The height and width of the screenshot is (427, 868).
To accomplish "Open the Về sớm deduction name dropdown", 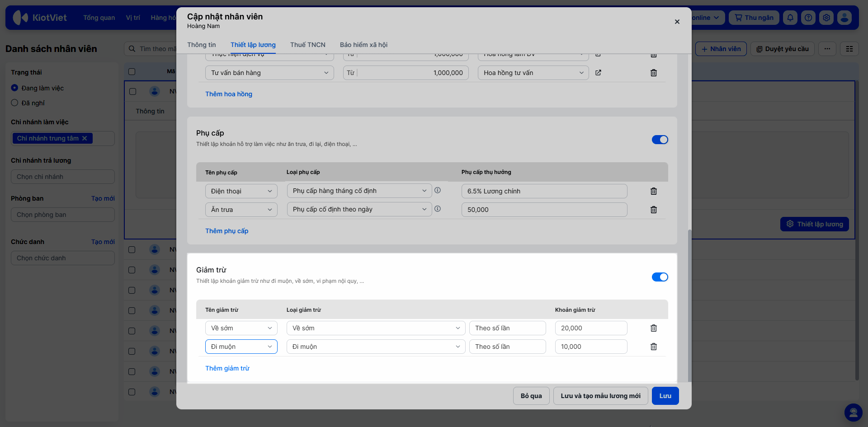I will (x=241, y=328).
